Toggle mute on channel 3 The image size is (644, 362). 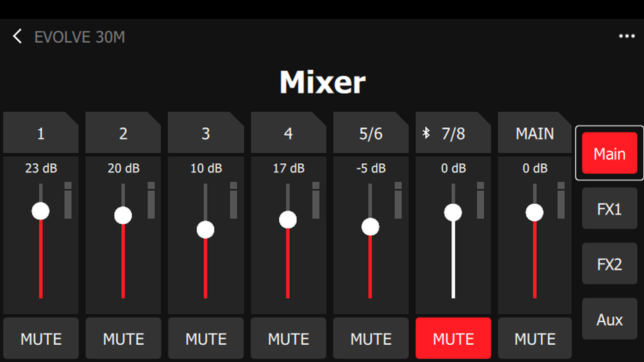(x=206, y=338)
